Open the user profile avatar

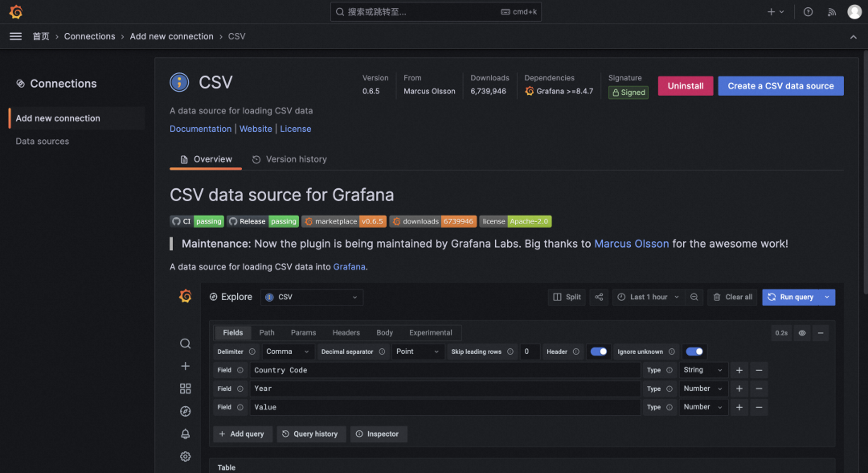pos(854,11)
